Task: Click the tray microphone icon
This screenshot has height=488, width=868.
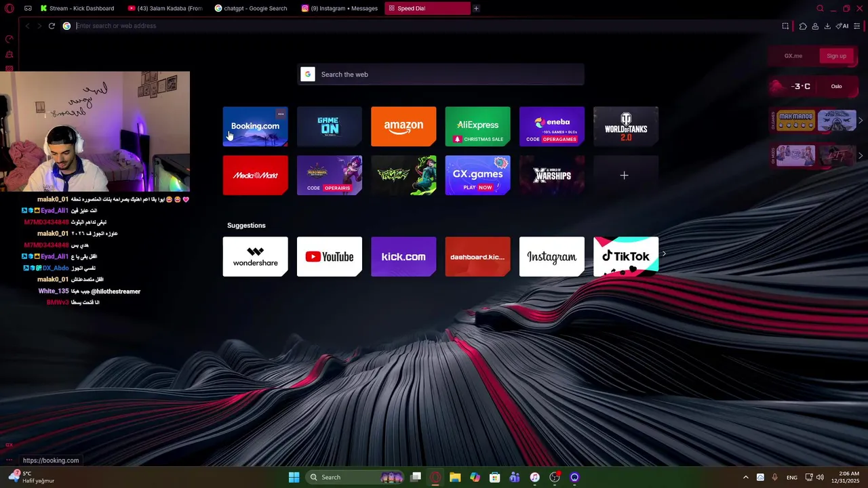Action: point(775,477)
